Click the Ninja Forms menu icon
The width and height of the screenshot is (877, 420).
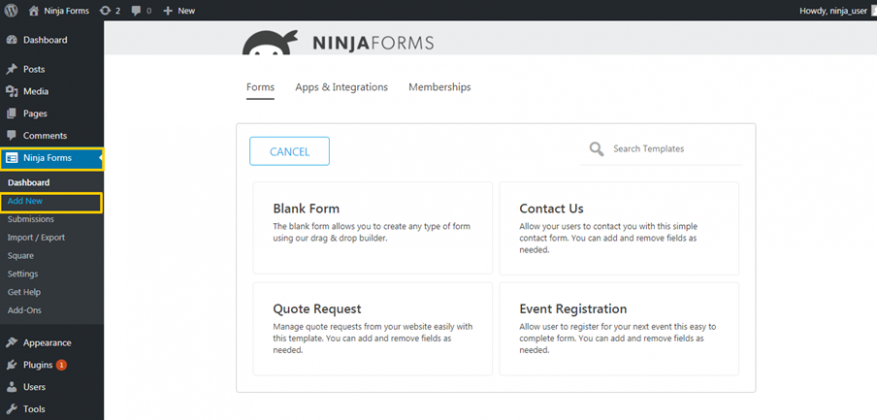12,158
